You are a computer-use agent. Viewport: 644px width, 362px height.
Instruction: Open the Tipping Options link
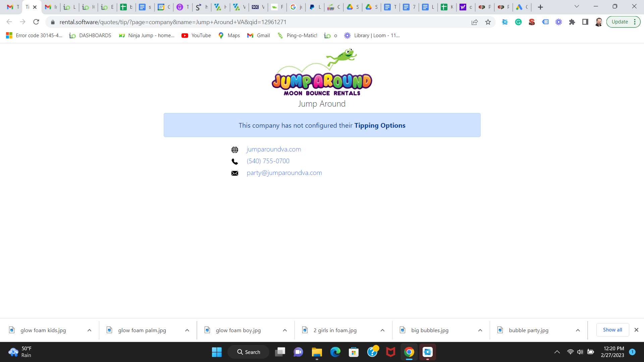[x=380, y=125]
